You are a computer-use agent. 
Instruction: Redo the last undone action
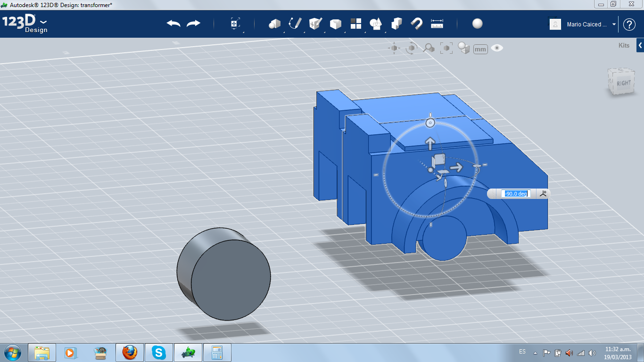tap(193, 24)
